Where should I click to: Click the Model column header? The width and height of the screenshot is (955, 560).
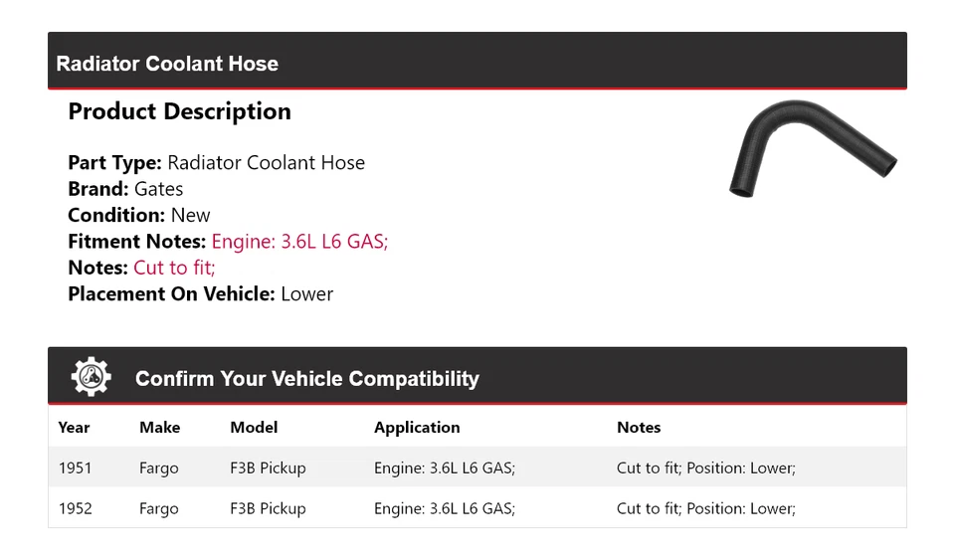[254, 428]
